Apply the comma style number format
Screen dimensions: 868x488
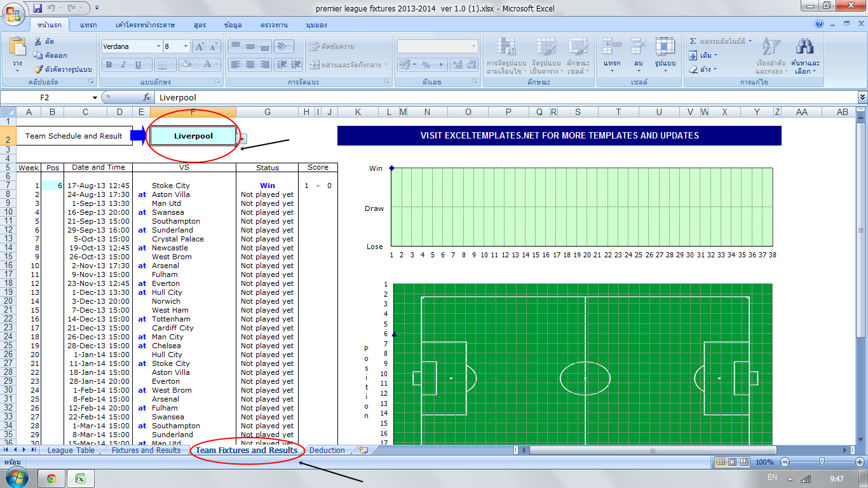click(x=439, y=65)
